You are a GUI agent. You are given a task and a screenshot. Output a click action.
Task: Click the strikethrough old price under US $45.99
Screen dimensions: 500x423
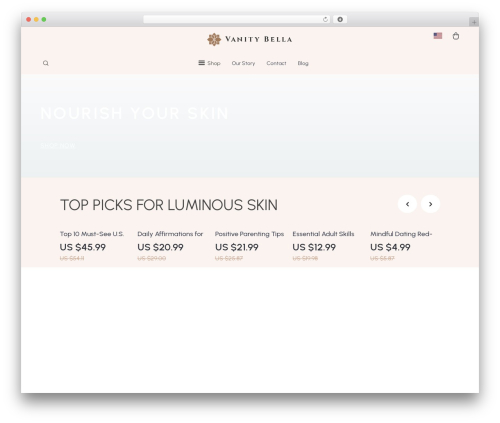point(72,258)
